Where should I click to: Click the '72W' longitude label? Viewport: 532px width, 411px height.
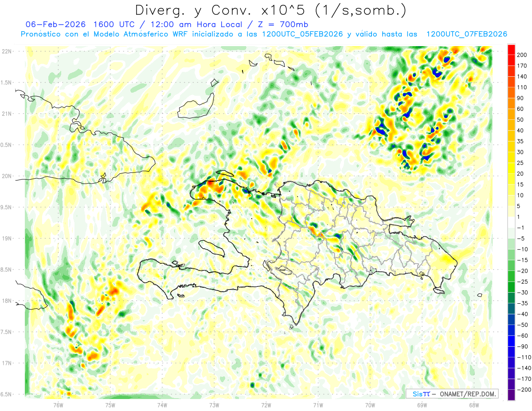coord(266,405)
